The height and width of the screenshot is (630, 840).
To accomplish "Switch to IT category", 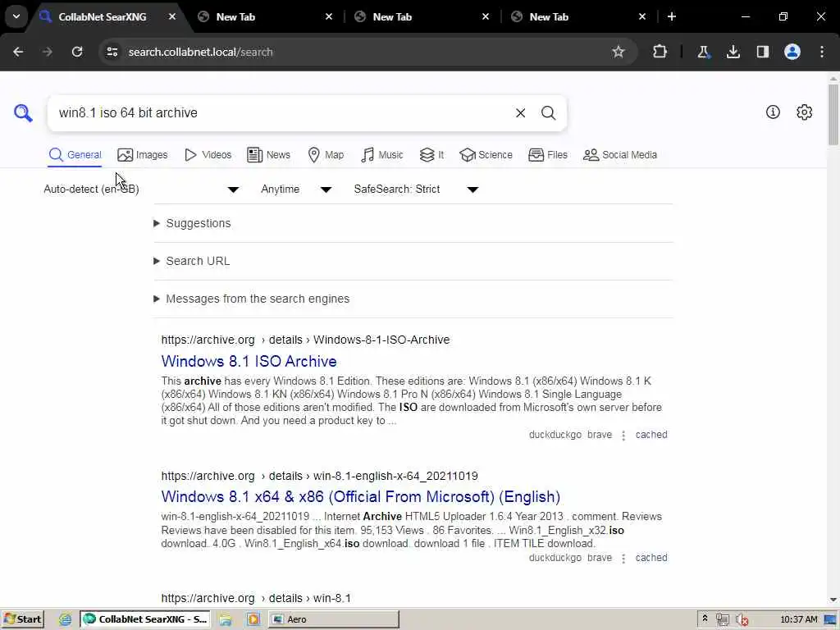I will (x=431, y=155).
